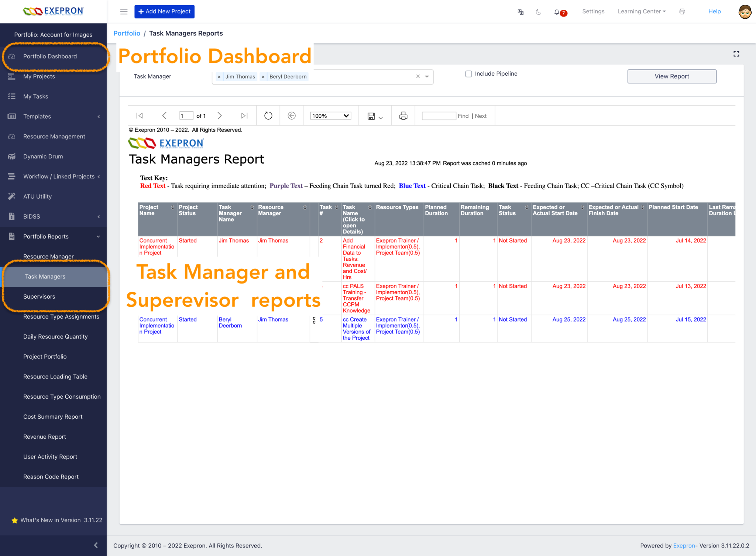Expand report to fullscreen
This screenshot has width=756, height=556.
[736, 54]
